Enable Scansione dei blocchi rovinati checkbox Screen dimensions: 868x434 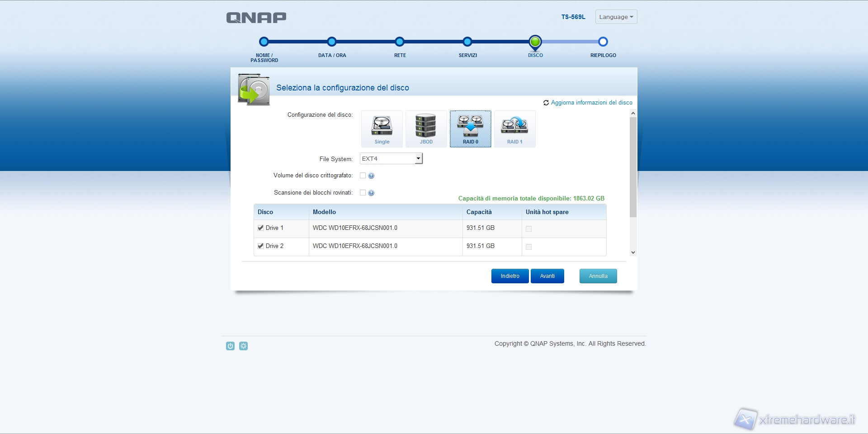pos(363,193)
